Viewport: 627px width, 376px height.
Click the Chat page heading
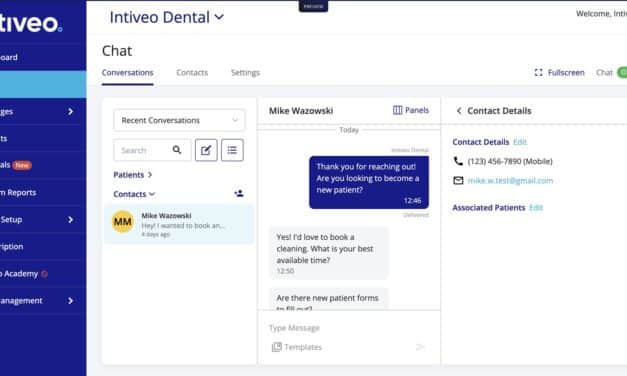(x=117, y=51)
